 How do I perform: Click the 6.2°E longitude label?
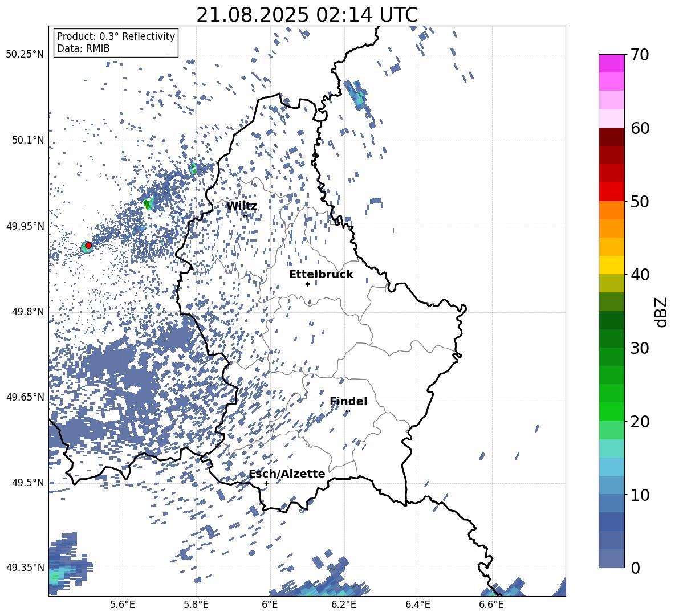tap(344, 605)
